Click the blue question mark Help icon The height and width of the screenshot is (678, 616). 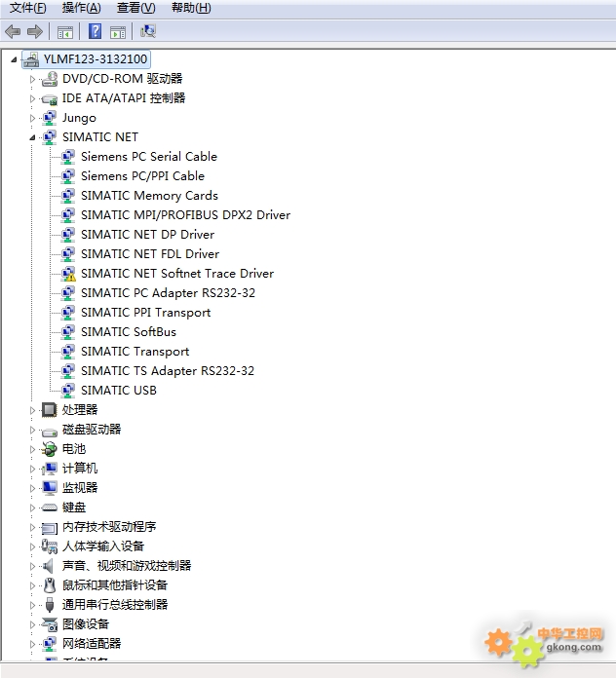point(95,31)
